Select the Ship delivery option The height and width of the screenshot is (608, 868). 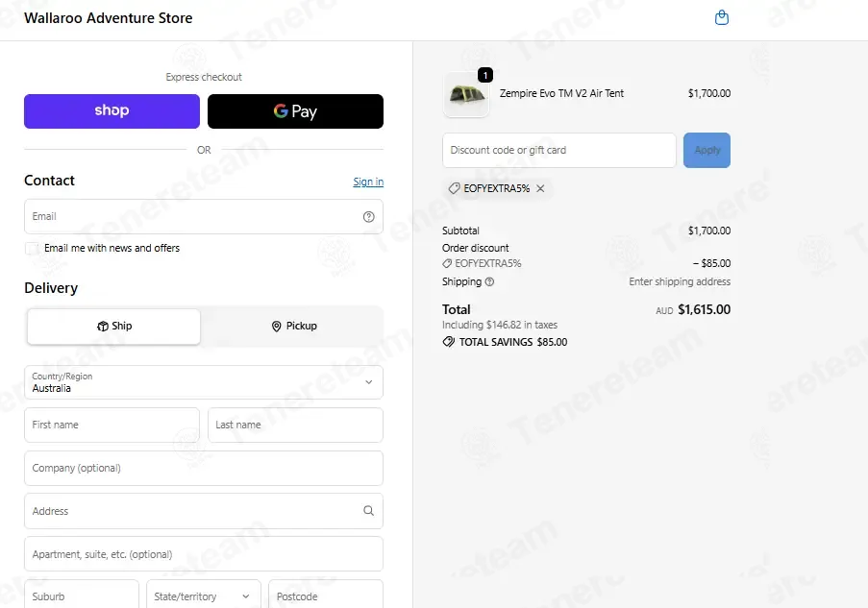[114, 327]
